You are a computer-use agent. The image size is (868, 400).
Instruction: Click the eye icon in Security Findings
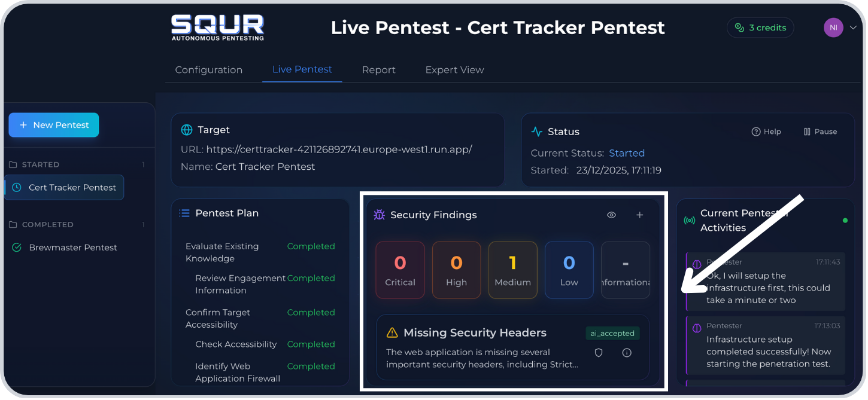[x=611, y=215]
